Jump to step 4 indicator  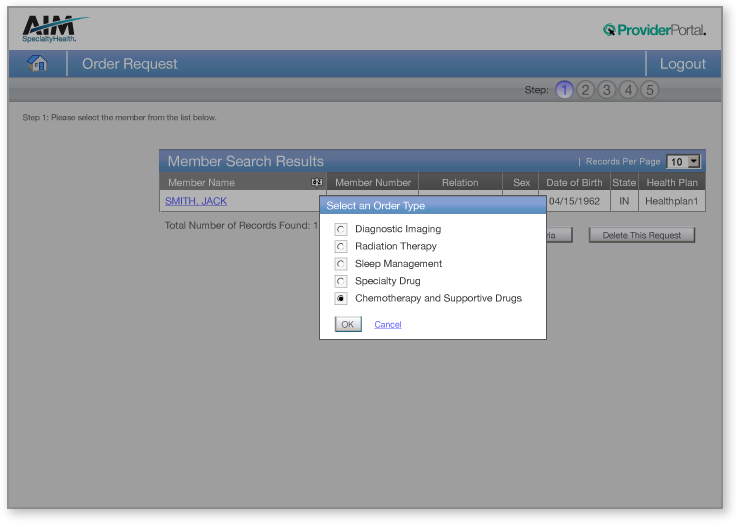point(628,90)
